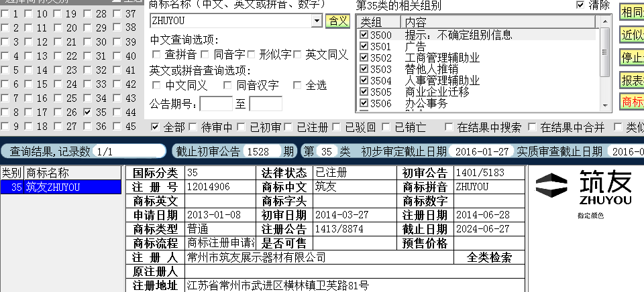Select the 筑友ZHUYOU result row
Screen dimensions: 644x292
pyautogui.click(x=61, y=188)
